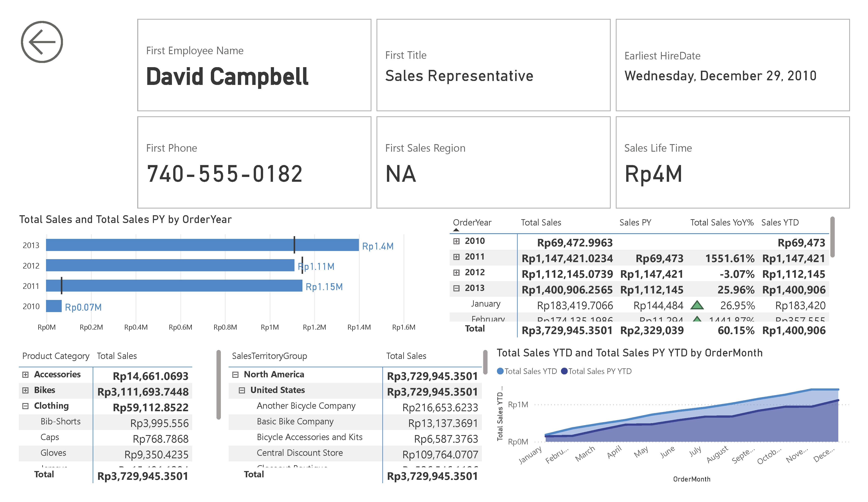Select the 2010 bar in sales chart
This screenshot has width=868, height=502.
pyautogui.click(x=54, y=306)
